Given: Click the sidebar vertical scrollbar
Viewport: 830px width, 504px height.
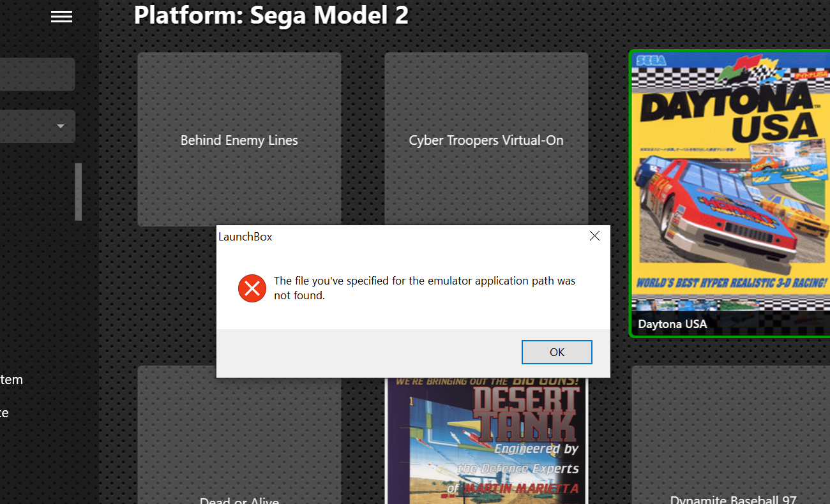Looking at the screenshot, I should tap(79, 191).
